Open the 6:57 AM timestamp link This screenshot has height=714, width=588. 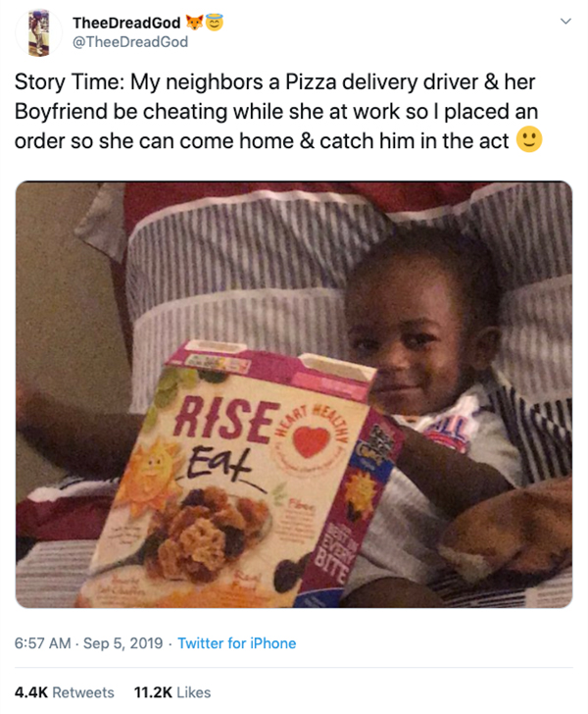[42, 643]
